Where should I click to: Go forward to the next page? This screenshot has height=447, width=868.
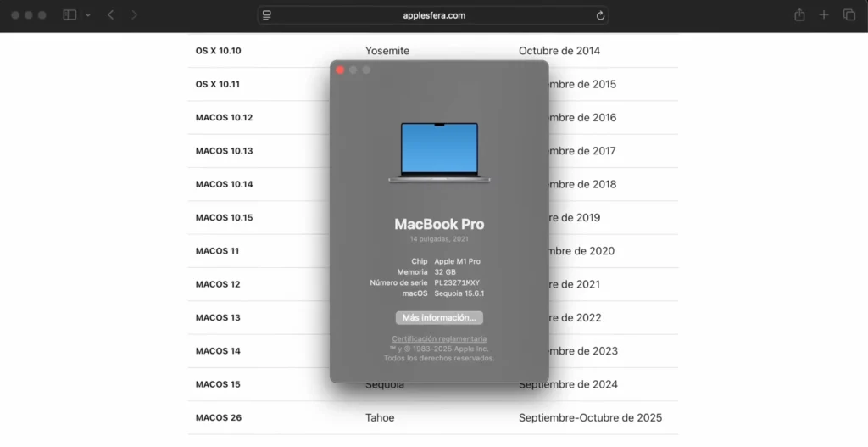point(135,15)
